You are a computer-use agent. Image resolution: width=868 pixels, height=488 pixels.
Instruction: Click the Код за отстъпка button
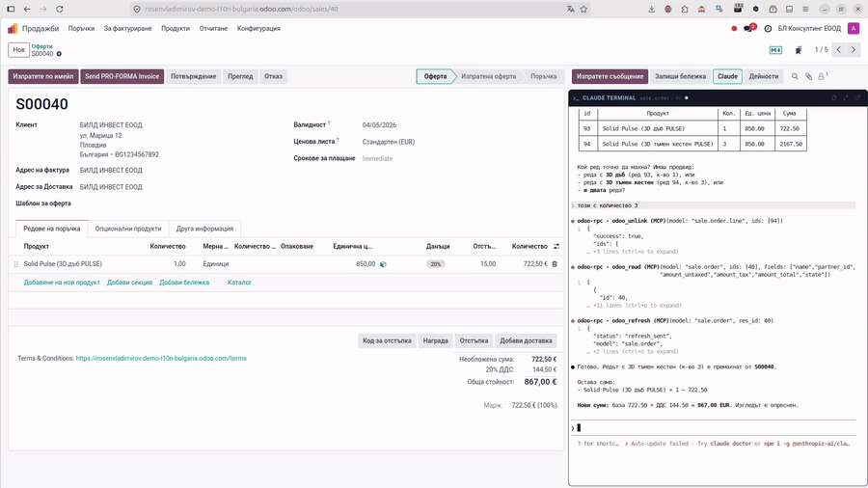(387, 340)
